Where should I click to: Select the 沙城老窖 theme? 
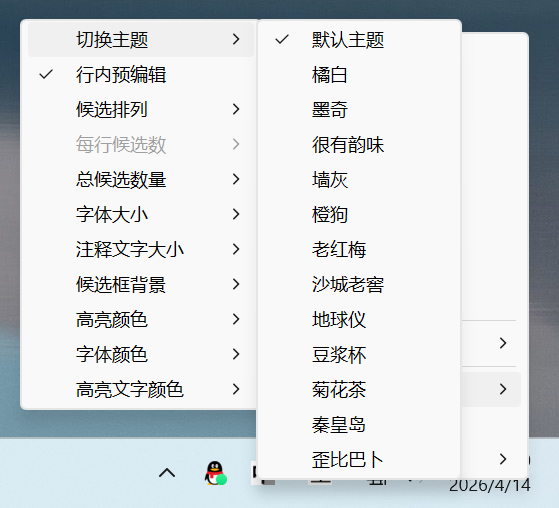(x=359, y=284)
